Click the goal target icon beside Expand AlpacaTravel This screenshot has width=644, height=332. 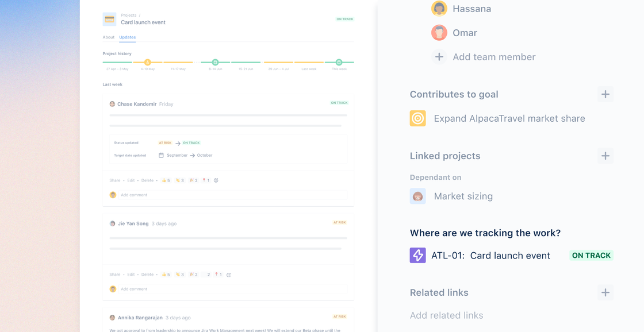coord(417,118)
